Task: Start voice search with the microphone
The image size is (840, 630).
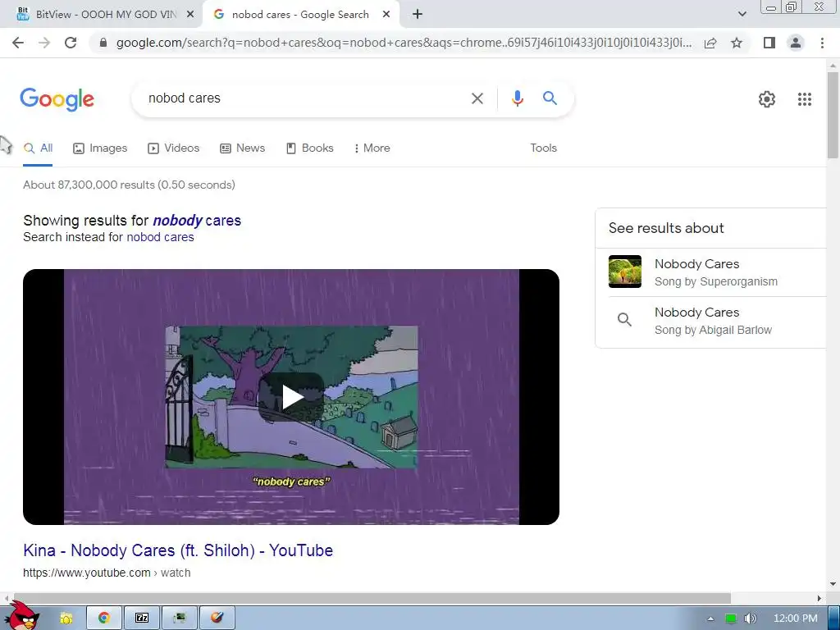Action: point(518,98)
